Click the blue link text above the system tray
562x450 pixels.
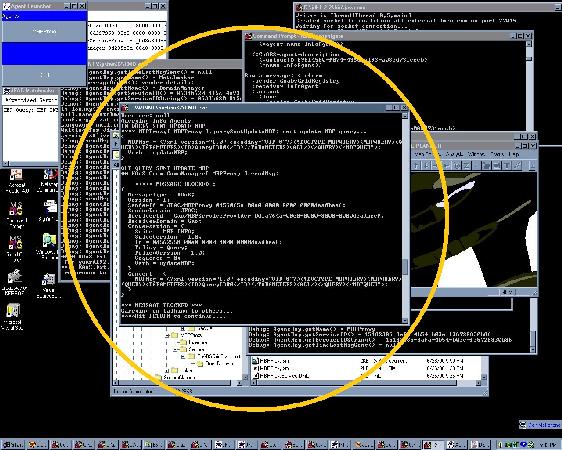[544, 425]
